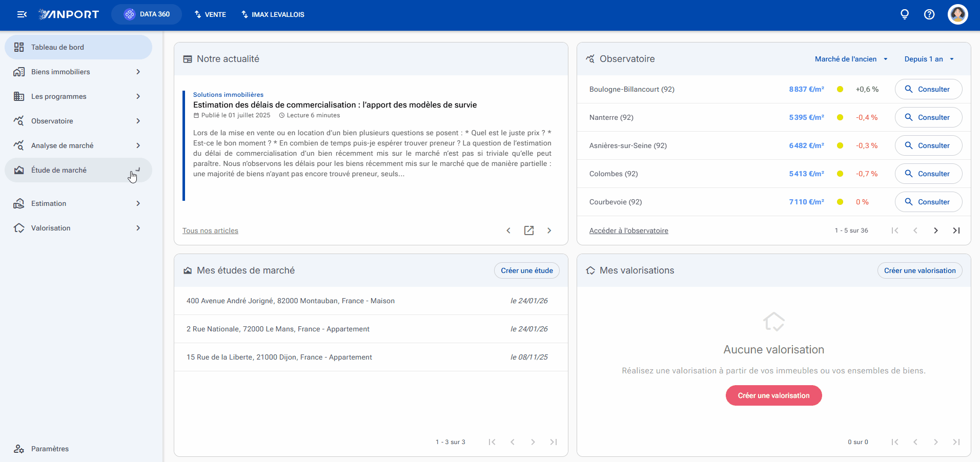This screenshot has width=980, height=462.
Task: Open the help question mark icon
Action: pyautogui.click(x=929, y=14)
